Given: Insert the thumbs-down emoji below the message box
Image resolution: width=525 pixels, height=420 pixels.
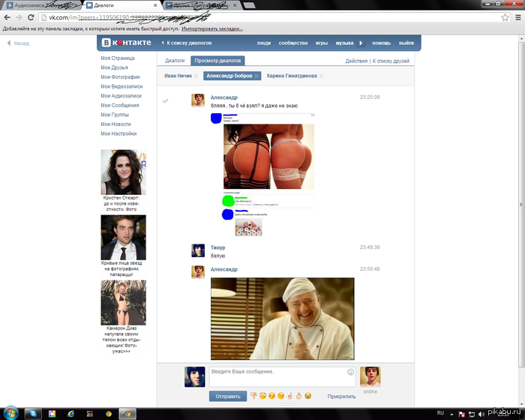Looking at the screenshot, I should coord(253,396).
